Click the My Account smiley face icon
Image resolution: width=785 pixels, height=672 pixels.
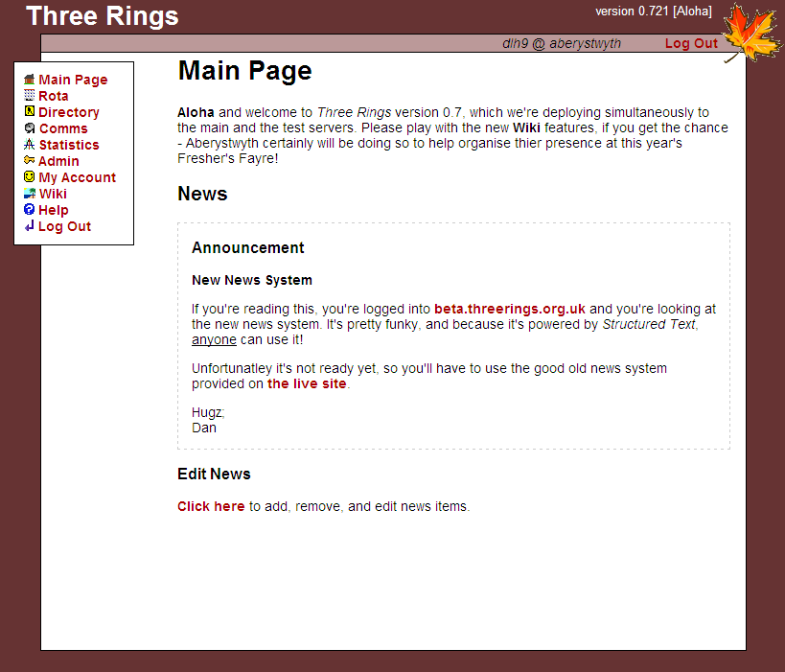(31, 177)
